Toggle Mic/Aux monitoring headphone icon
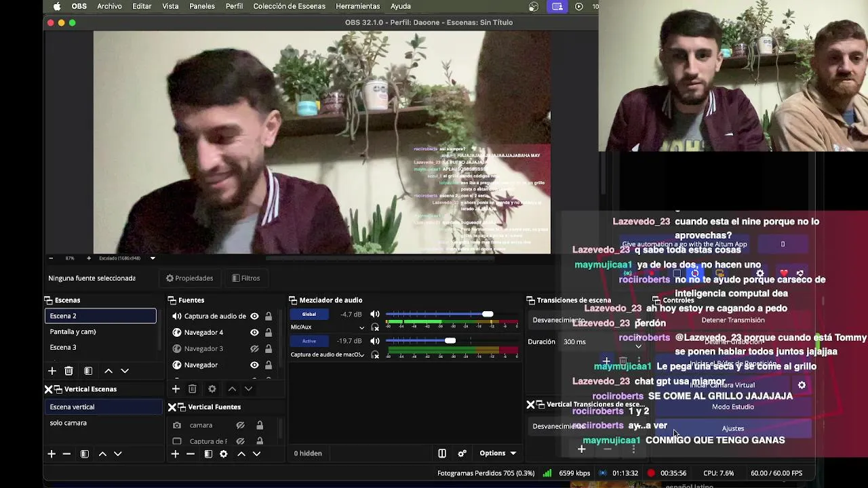 click(x=375, y=327)
